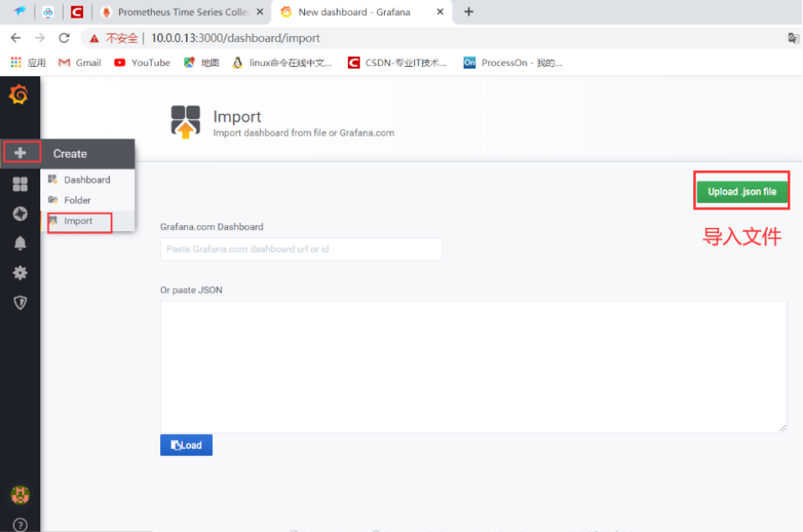Open the Gmail bookmark
This screenshot has height=532, width=803.
(x=80, y=63)
